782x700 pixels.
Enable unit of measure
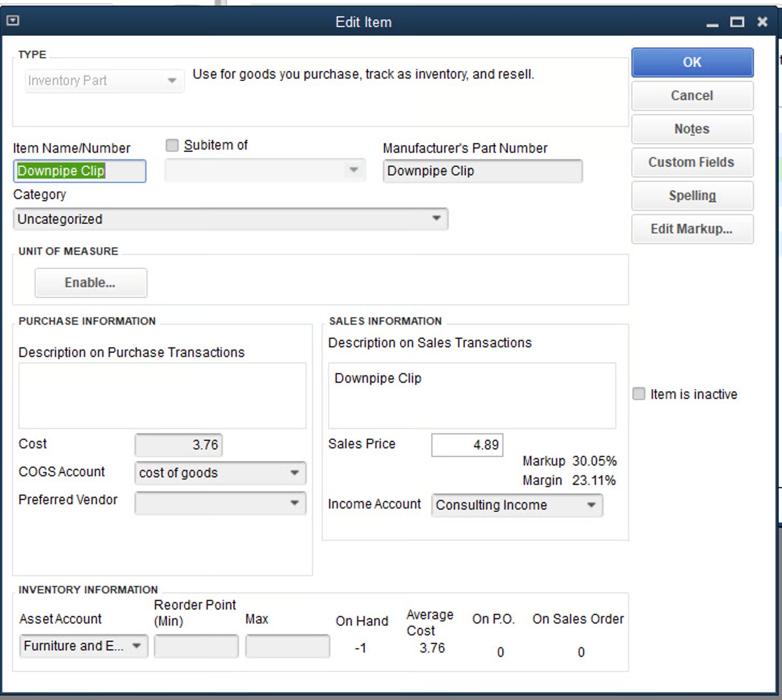[91, 283]
